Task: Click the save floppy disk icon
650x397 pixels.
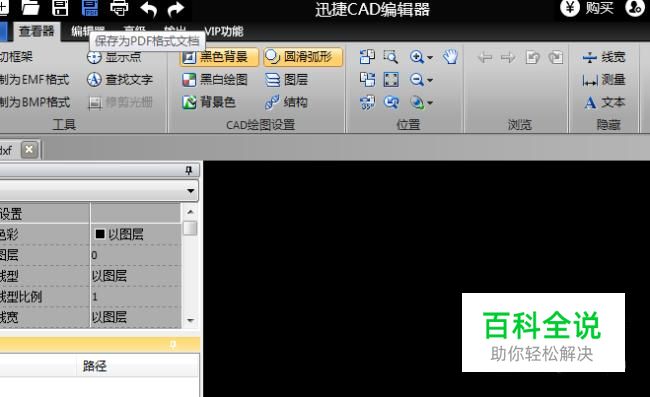Action: point(60,8)
